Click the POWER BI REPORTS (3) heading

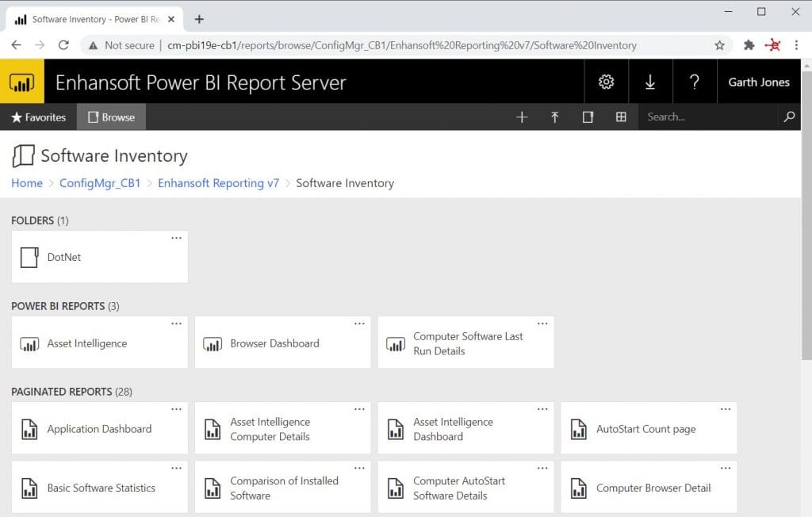click(65, 306)
